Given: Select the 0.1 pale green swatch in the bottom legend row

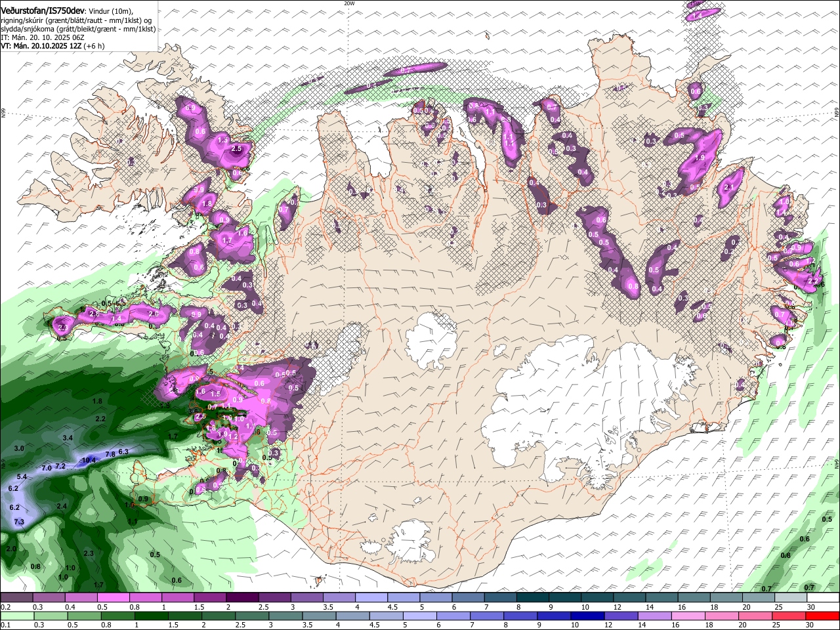Looking at the screenshot, I should (17, 616).
